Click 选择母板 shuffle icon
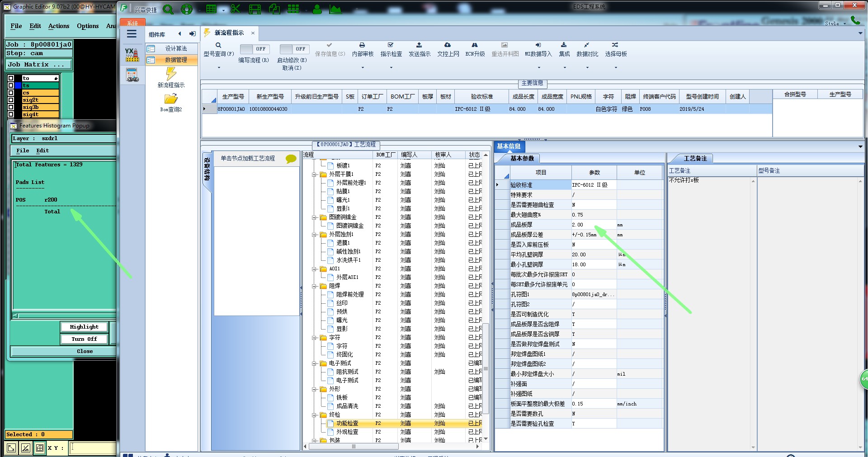Image resolution: width=868 pixels, height=457 pixels. coord(615,45)
